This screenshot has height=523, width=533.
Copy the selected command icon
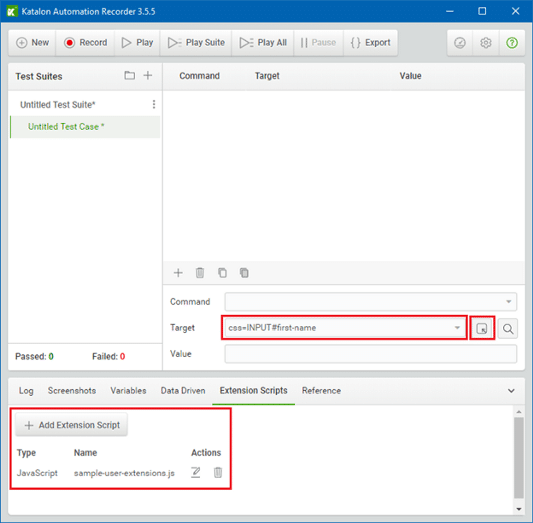(222, 273)
